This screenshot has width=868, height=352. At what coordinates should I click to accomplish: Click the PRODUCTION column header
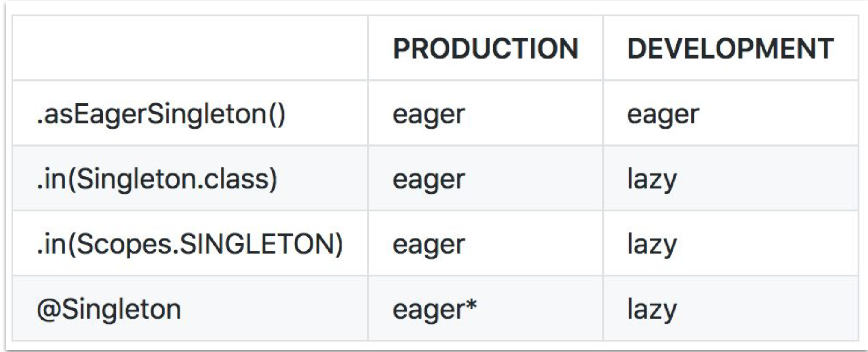pos(485,48)
